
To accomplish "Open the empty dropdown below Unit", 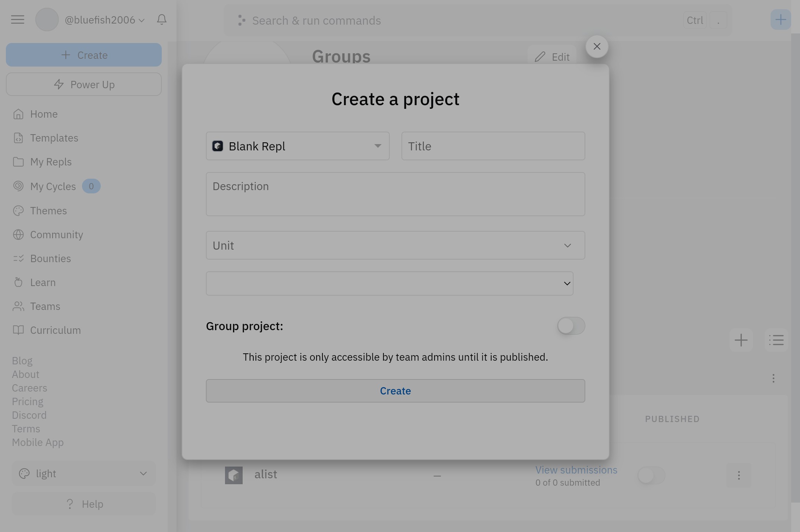I will pos(389,284).
